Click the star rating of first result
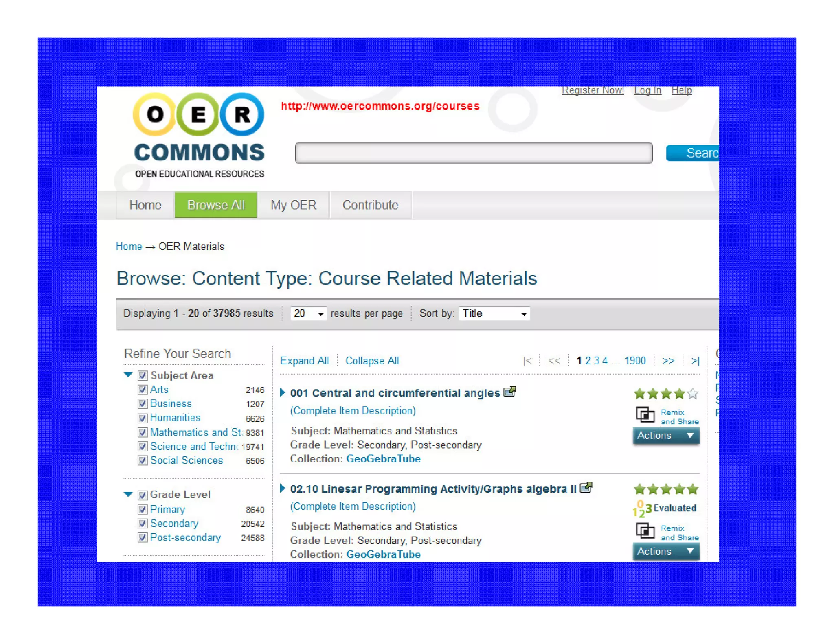The height and width of the screenshot is (644, 834). click(666, 394)
